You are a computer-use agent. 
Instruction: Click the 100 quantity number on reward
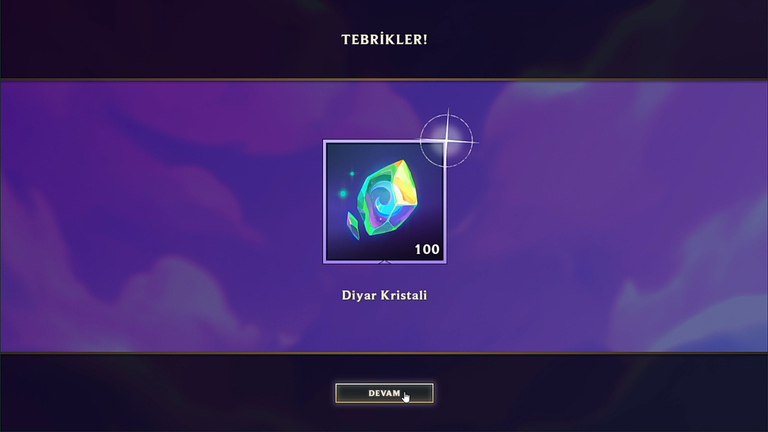(x=427, y=249)
